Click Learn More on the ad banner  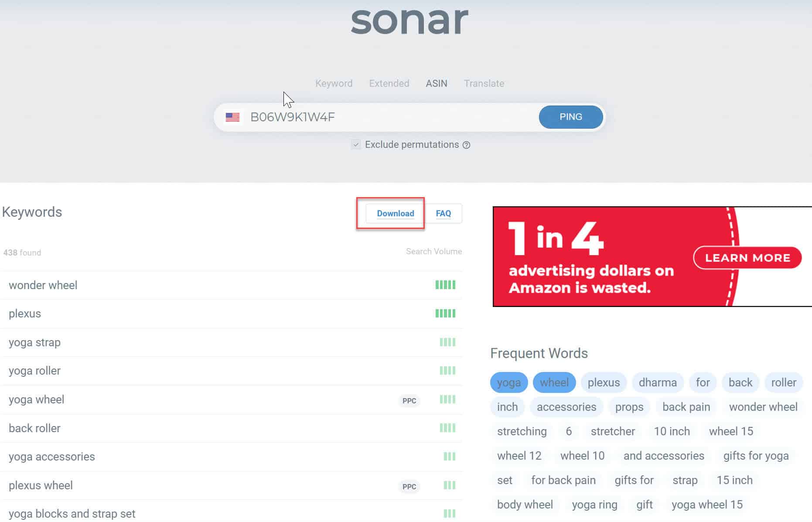point(747,258)
